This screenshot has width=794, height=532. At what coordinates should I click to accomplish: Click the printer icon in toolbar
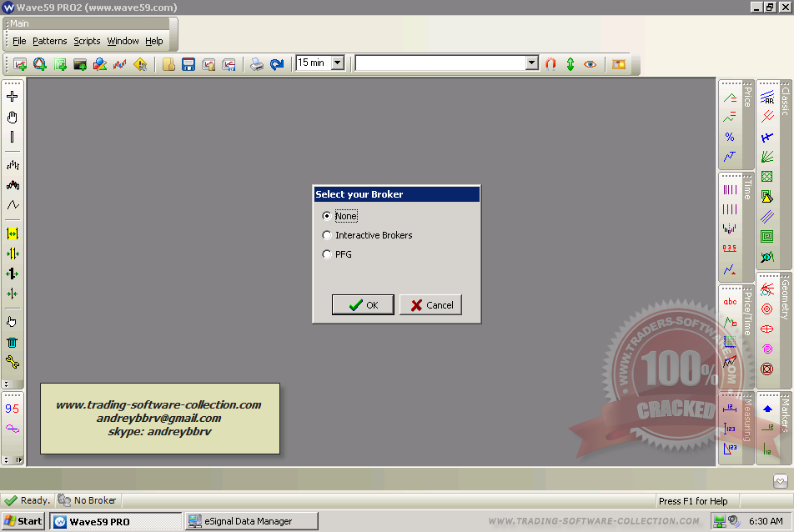point(257,64)
